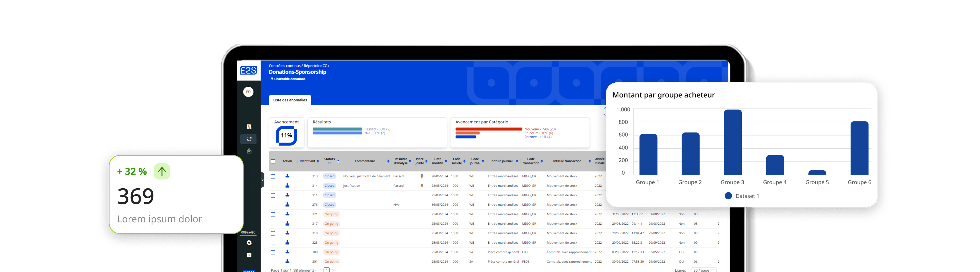Switch to the Liste des anomalies tab
Screen dimensions: 980x272
point(290,100)
